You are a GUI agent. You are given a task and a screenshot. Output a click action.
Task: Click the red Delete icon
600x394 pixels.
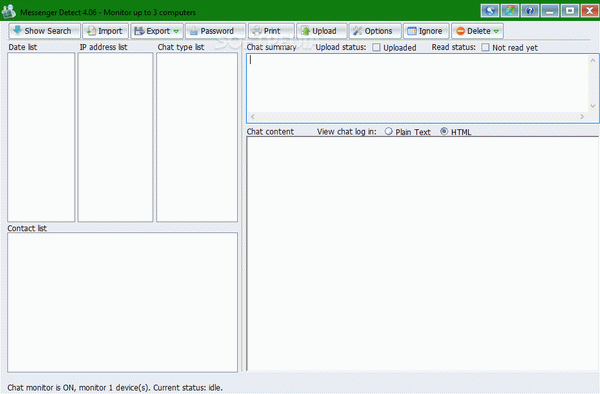tap(460, 31)
